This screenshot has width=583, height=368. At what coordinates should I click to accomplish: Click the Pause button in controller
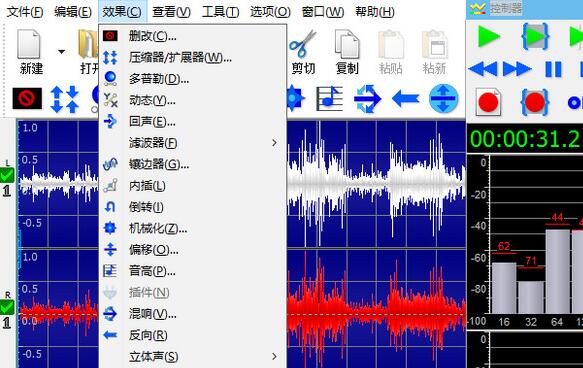[553, 69]
